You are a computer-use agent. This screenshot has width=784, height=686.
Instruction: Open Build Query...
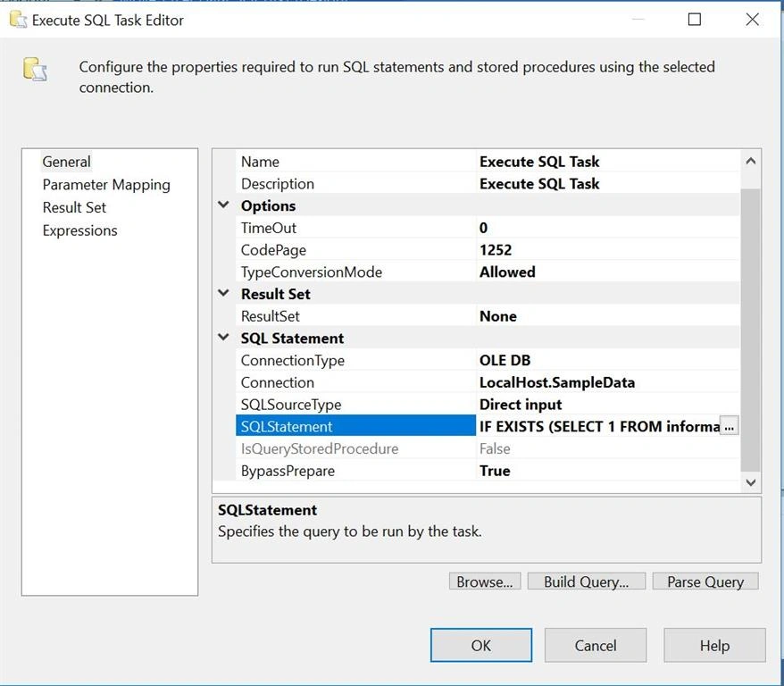587,581
